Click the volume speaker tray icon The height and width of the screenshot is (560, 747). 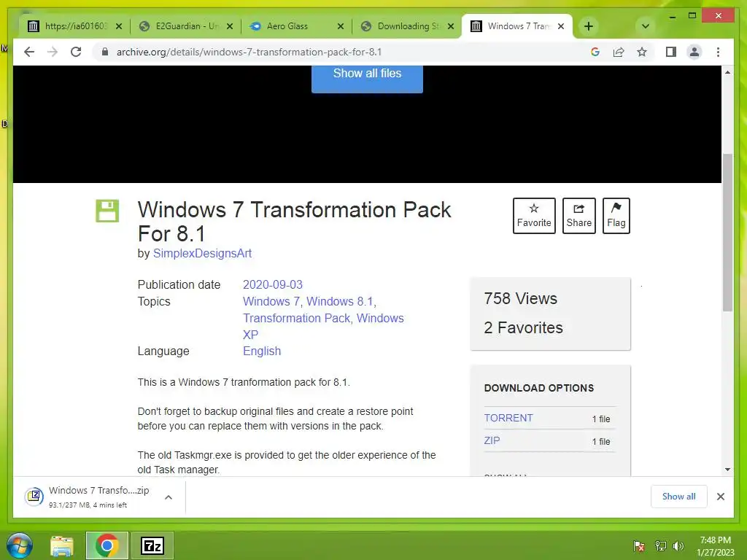[x=678, y=546]
